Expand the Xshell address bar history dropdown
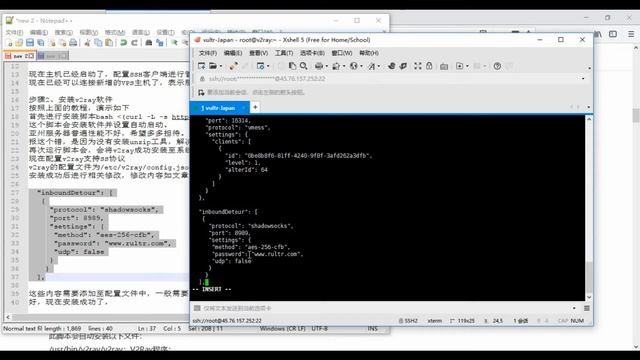Viewport: 640px width, 360px height. point(583,79)
